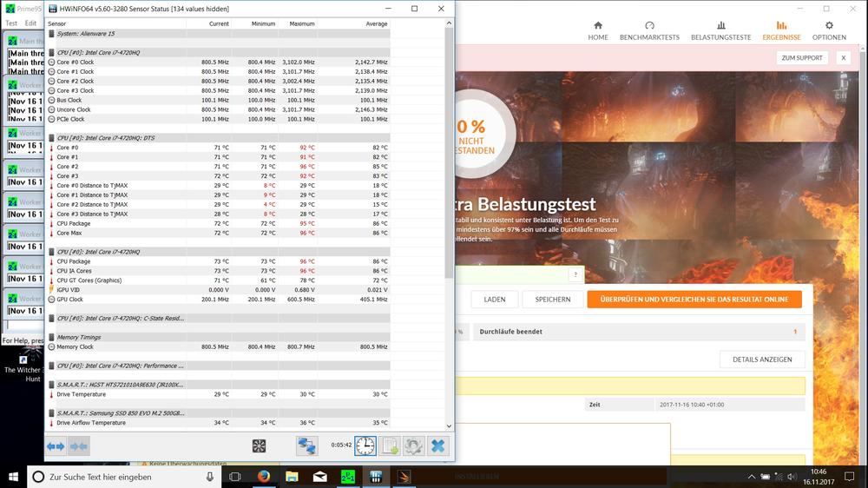Click the Details anzeigen button
Image resolution: width=868 pixels, height=488 pixels.
click(x=762, y=359)
